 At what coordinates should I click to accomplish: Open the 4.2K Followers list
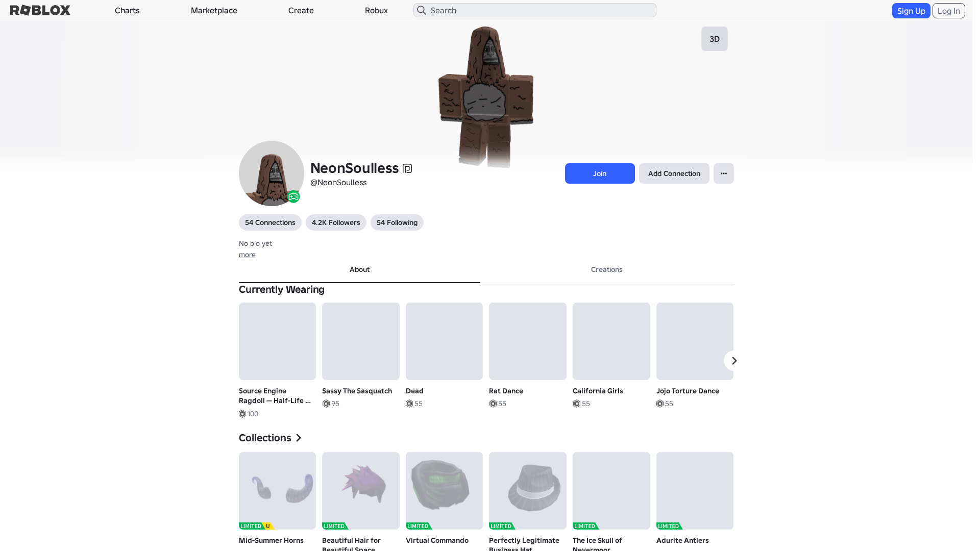[336, 222]
